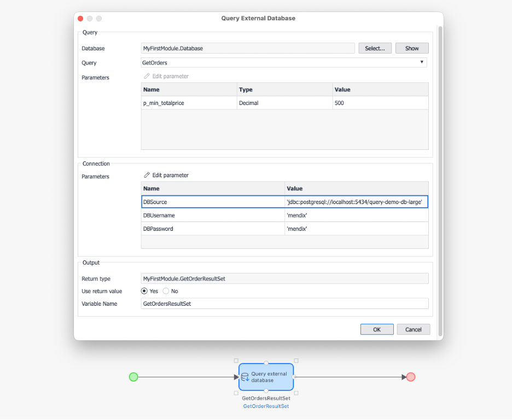Select No for Use return value
This screenshot has width=512, height=420.
pos(166,291)
